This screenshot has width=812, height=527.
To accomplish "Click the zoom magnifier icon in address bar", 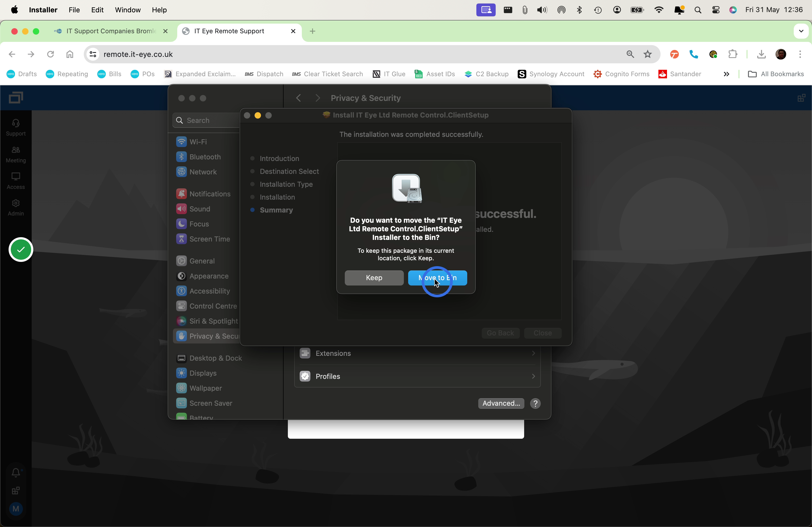I will pos(630,54).
